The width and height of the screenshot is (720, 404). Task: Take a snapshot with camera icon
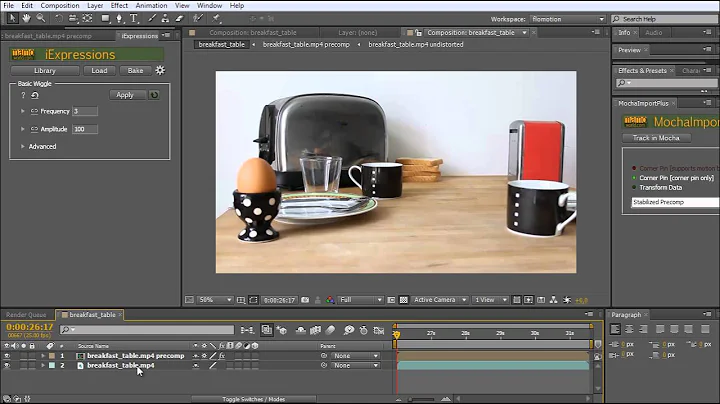click(305, 300)
